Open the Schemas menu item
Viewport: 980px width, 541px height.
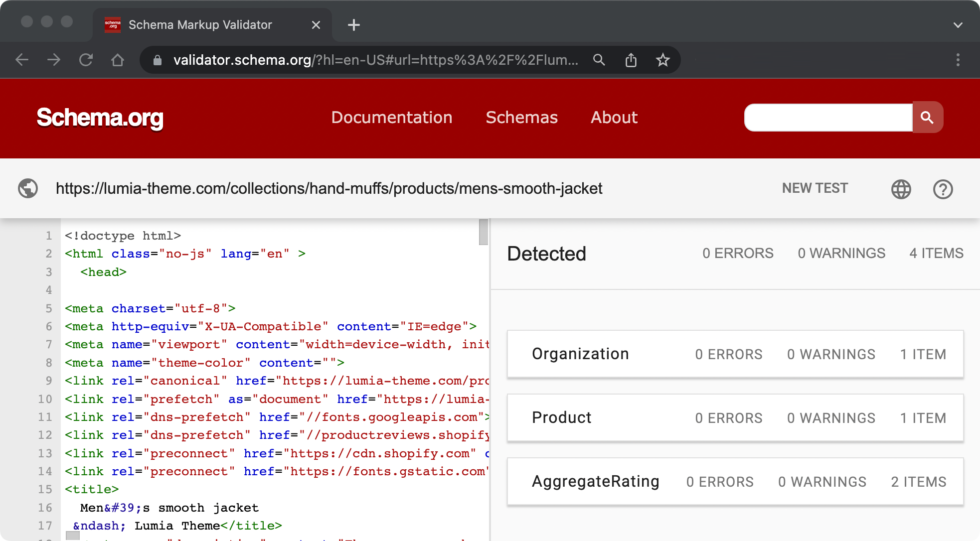pos(521,118)
